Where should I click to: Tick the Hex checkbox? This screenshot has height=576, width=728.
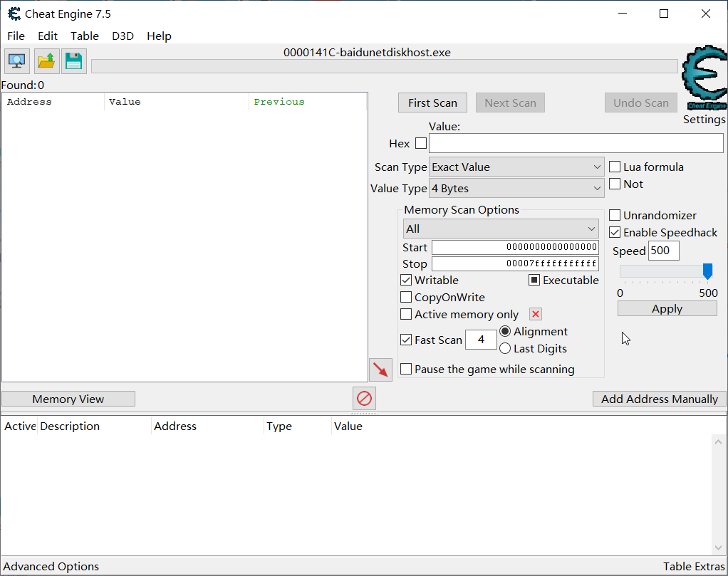point(421,143)
